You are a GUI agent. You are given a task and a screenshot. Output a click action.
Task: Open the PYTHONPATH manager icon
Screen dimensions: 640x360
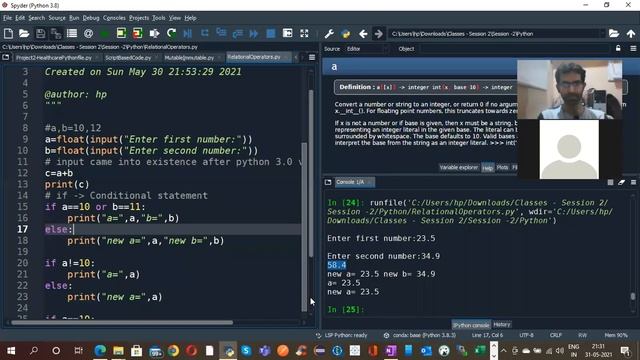(x=346, y=34)
